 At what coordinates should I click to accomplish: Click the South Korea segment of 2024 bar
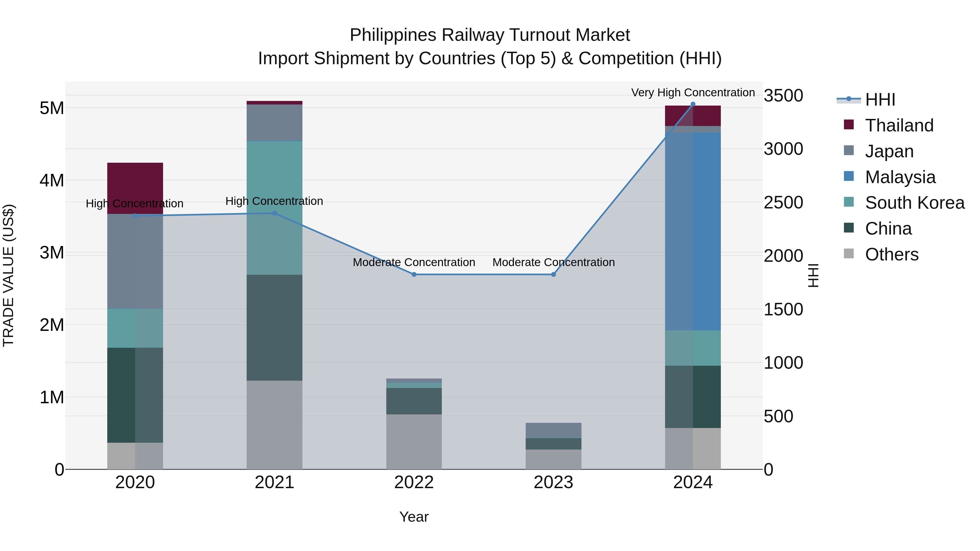point(693,348)
